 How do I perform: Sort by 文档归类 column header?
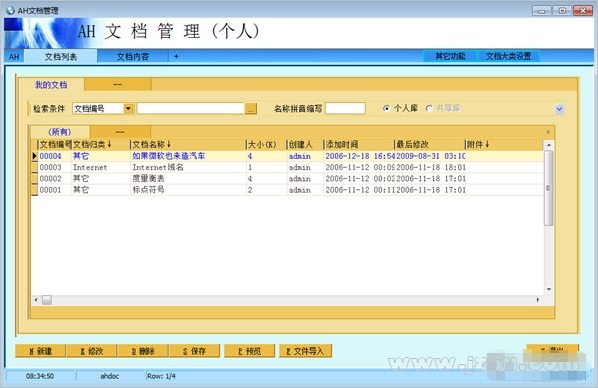[101, 145]
